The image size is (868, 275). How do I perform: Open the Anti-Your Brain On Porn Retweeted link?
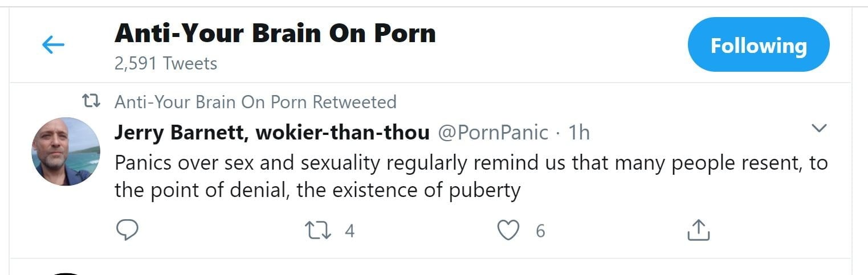coord(255,102)
